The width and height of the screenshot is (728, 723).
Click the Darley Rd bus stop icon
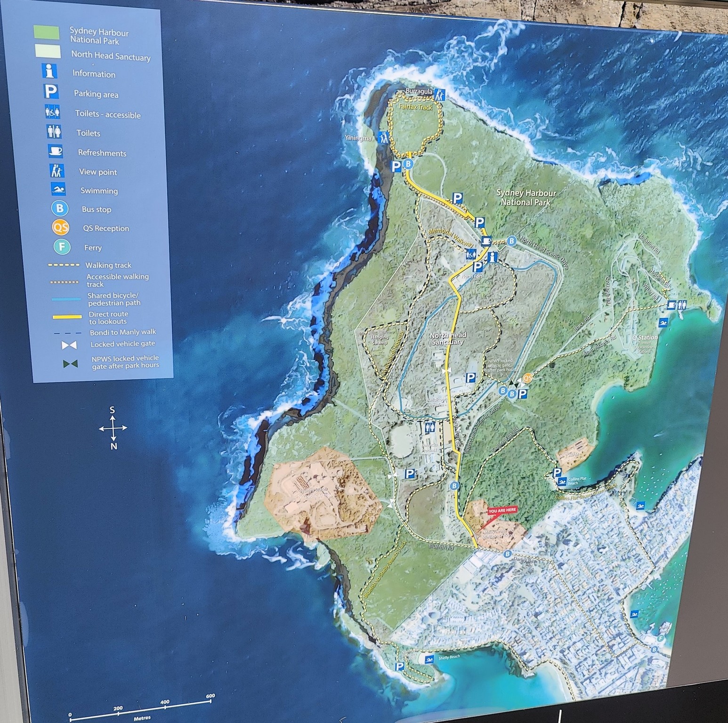[507, 554]
